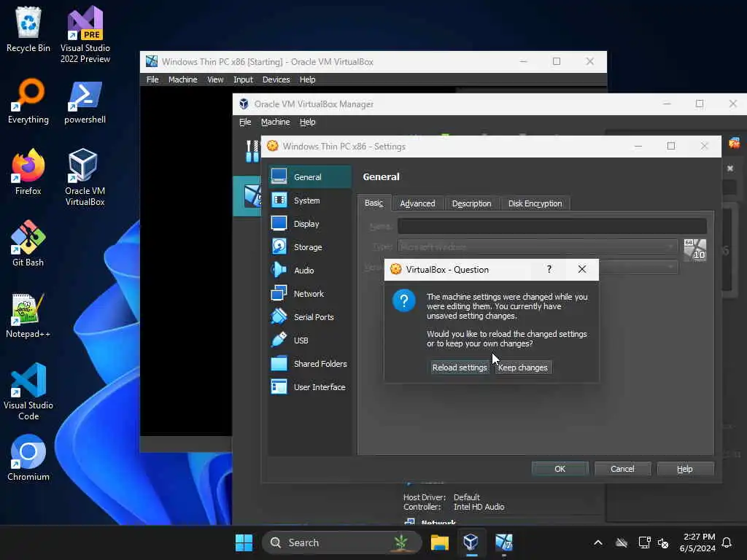
Task: Open the Everything search desktop icon
Action: pos(28,101)
